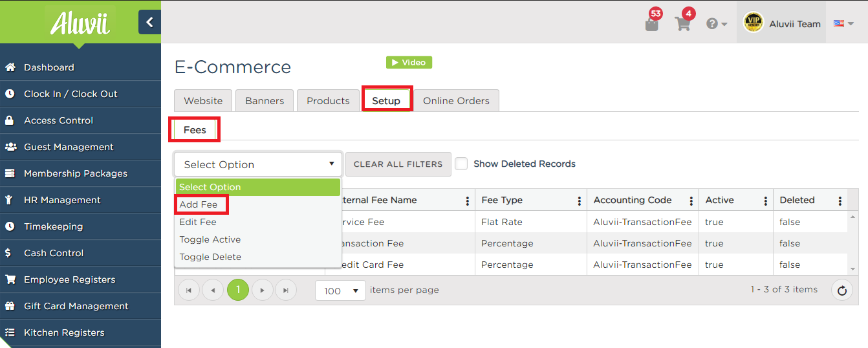
Task: Go to the previous page
Action: click(x=213, y=290)
